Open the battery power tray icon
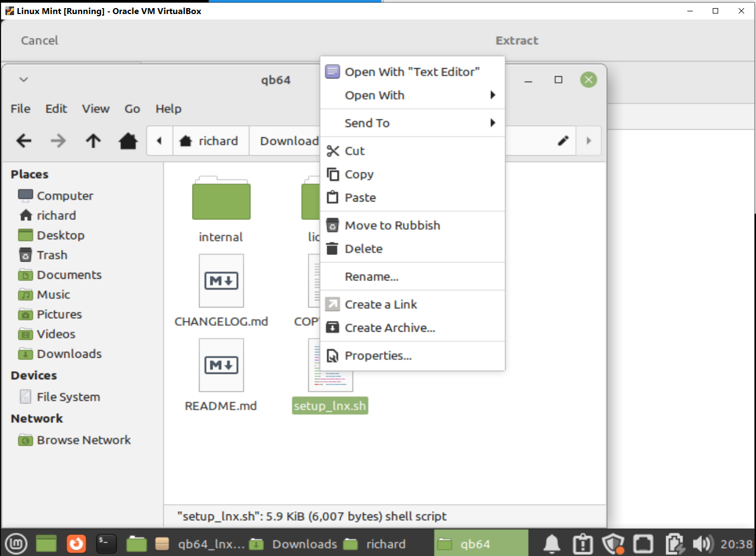Image resolution: width=756 pixels, height=556 pixels. point(674,544)
